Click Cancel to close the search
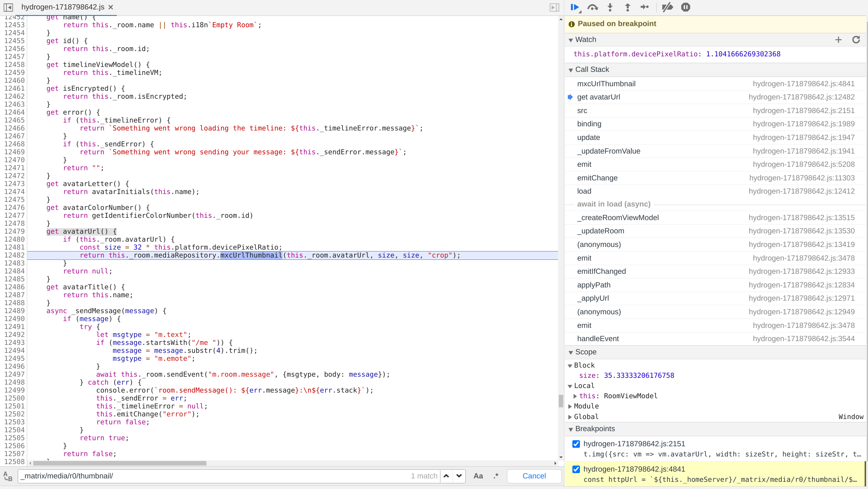Screen dimensions: 868x489 pyautogui.click(x=534, y=476)
